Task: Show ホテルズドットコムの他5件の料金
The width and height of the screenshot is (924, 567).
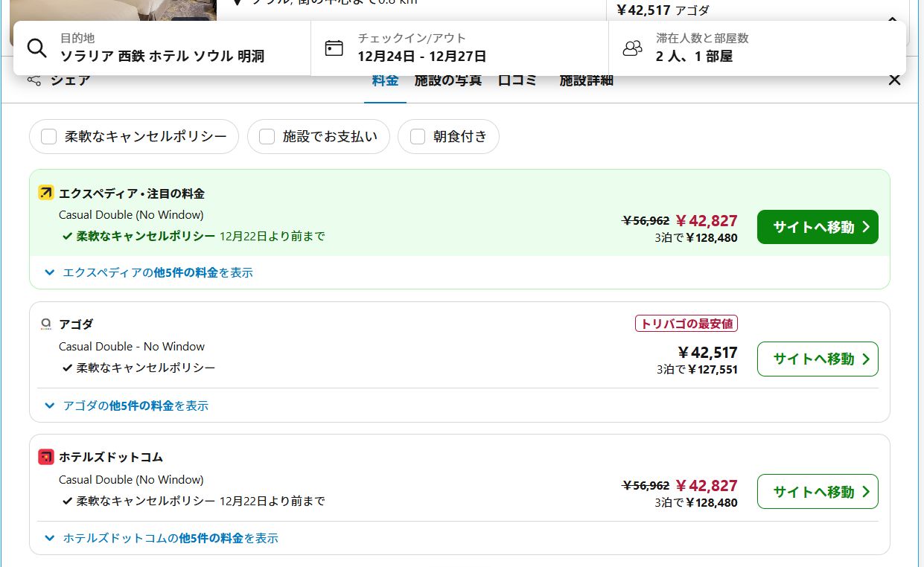Action: click(162, 538)
